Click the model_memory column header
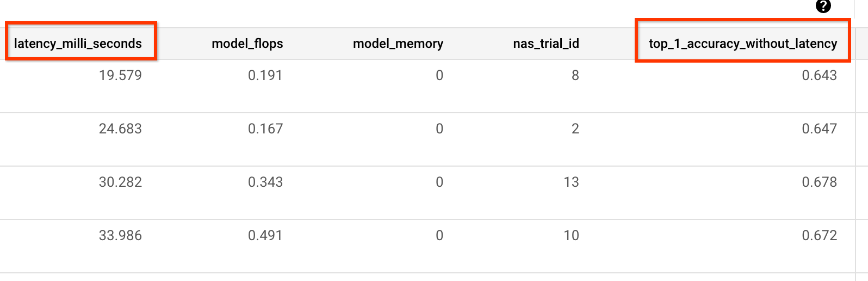Image resolution: width=868 pixels, height=281 pixels. pos(398,44)
